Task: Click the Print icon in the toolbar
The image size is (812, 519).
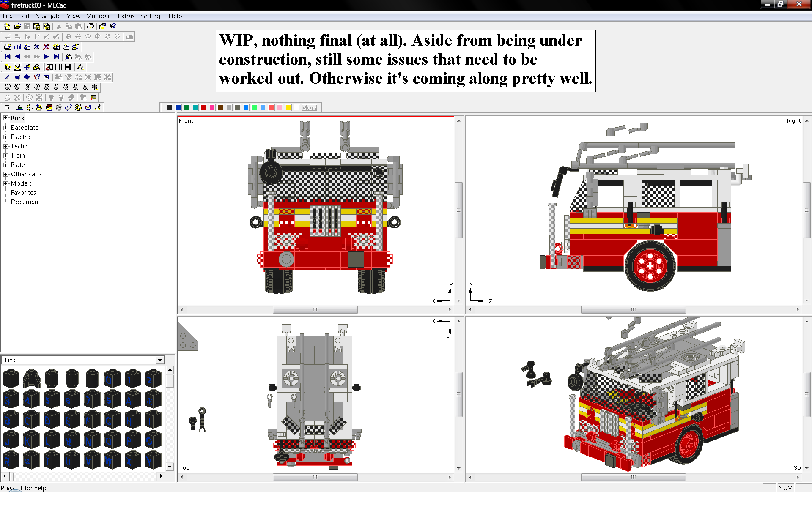Action: coord(90,26)
